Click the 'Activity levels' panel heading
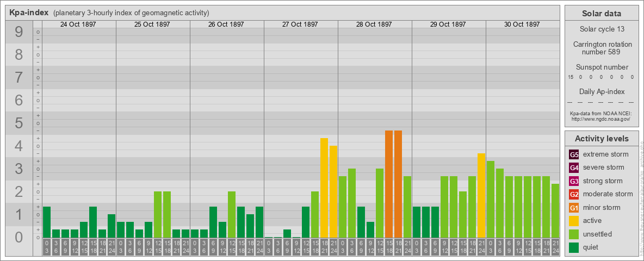The height and width of the screenshot is (261, 644). point(602,139)
